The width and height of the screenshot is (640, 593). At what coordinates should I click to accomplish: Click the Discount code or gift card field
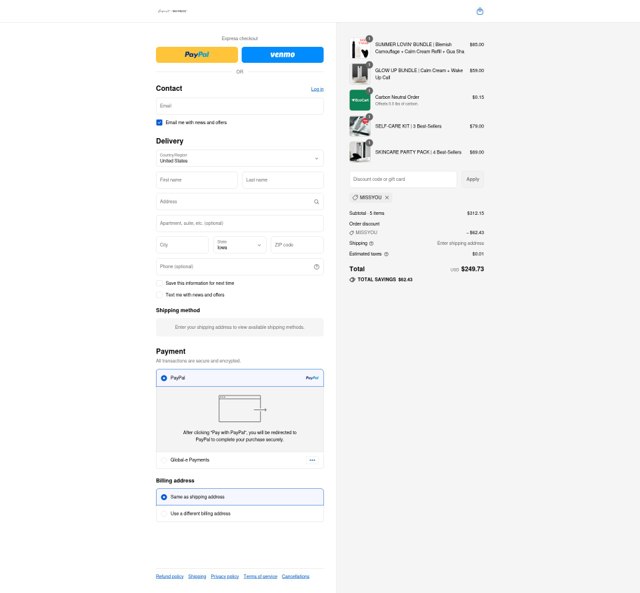(x=403, y=179)
